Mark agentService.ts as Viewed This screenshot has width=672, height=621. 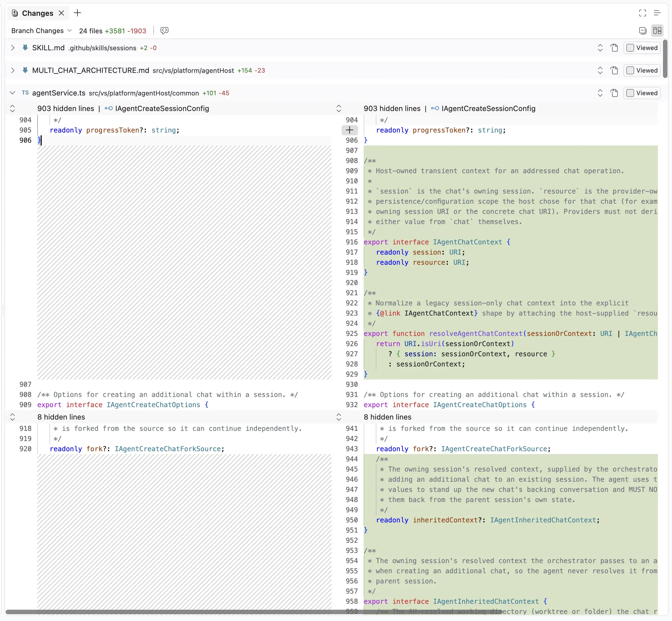click(642, 93)
